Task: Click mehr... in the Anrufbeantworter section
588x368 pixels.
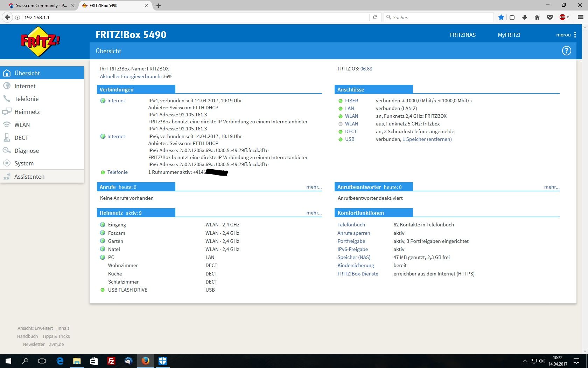Action: 552,187
